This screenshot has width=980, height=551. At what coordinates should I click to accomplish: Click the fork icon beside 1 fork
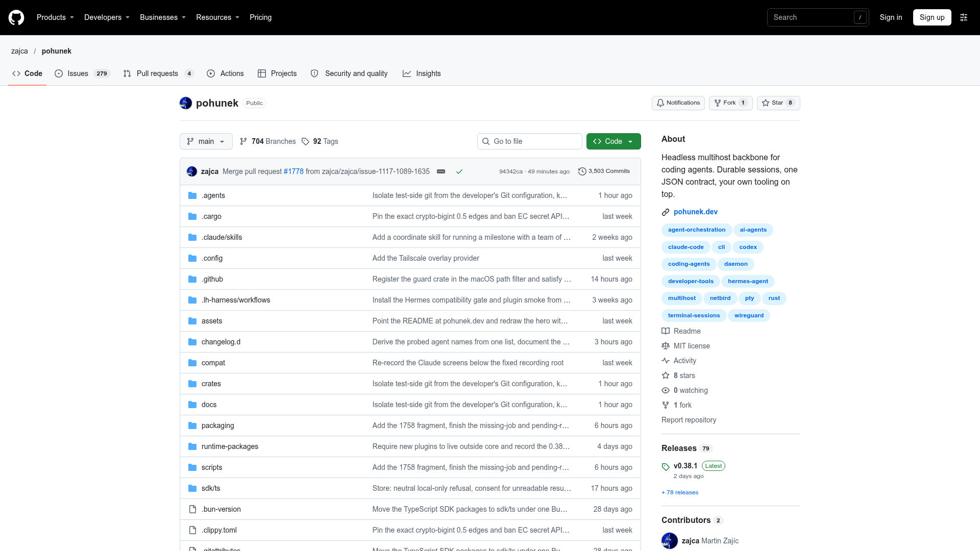[x=666, y=405]
